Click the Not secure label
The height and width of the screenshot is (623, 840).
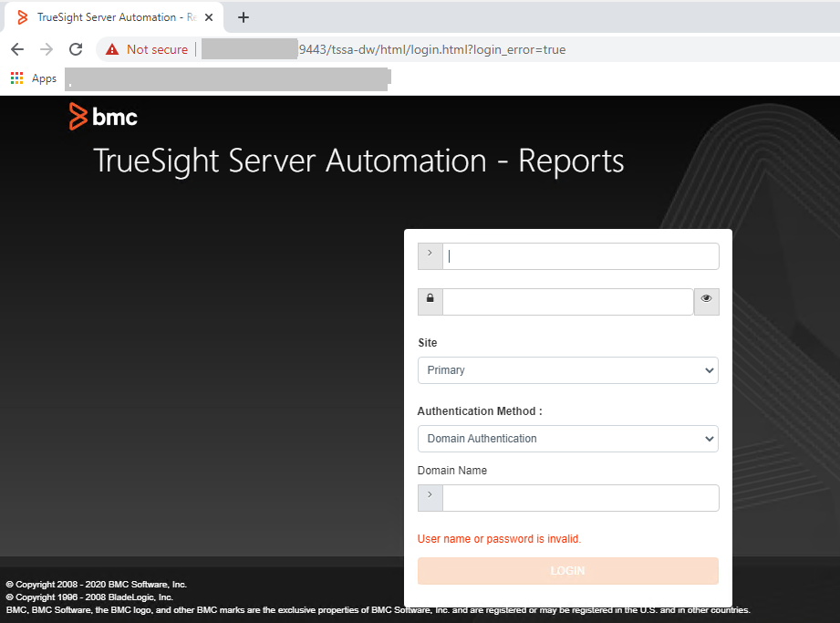[x=155, y=48]
